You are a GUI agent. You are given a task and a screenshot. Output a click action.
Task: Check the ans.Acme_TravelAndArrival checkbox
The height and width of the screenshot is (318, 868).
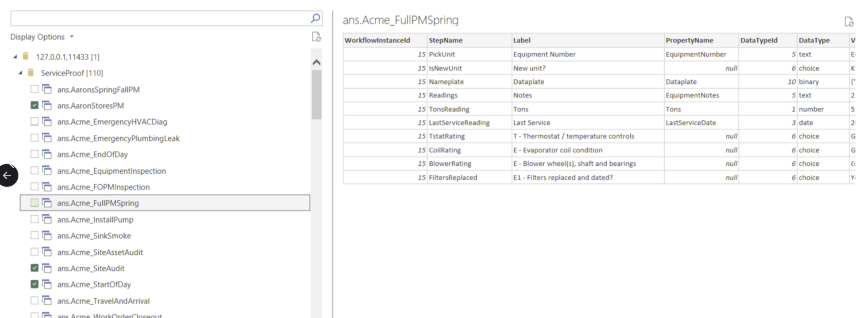34,301
